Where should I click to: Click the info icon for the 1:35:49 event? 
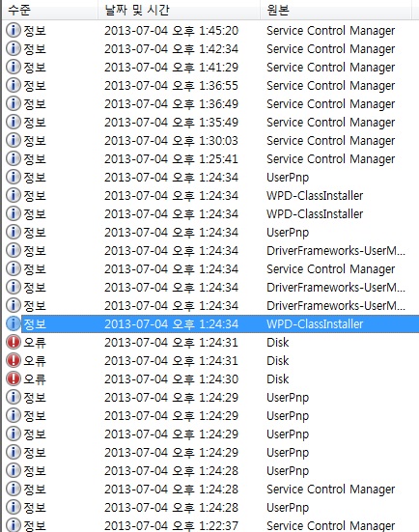pyautogui.click(x=14, y=123)
